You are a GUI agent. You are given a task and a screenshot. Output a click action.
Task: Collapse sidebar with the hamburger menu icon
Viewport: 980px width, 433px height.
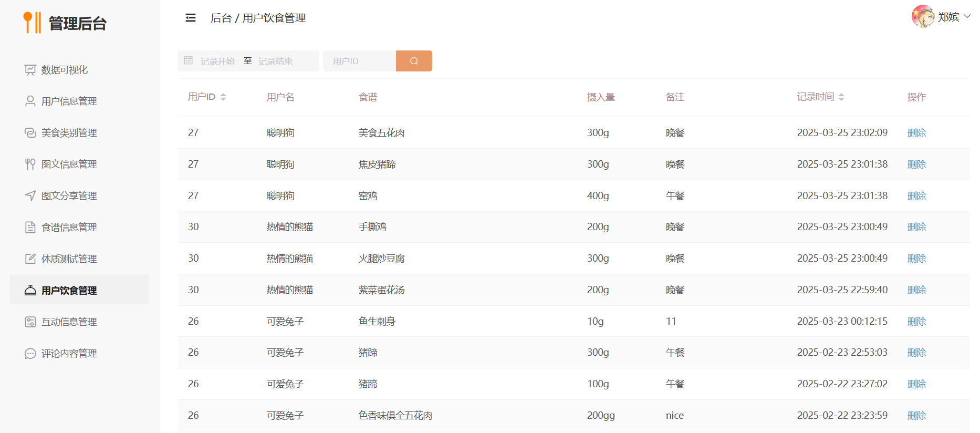coord(191,18)
